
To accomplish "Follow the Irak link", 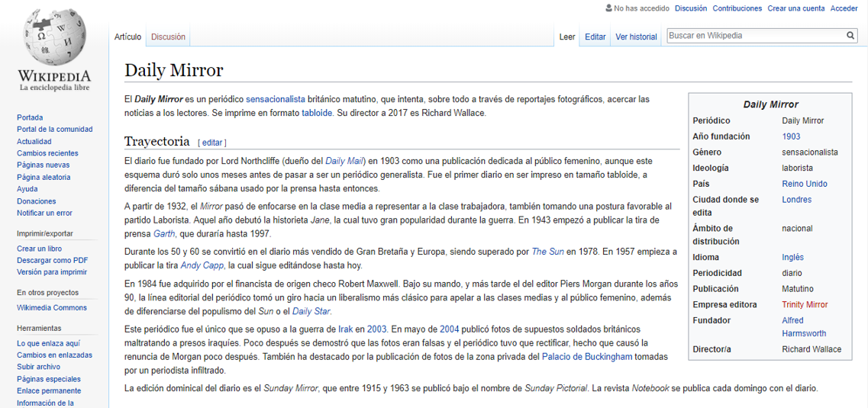I will coord(346,329).
